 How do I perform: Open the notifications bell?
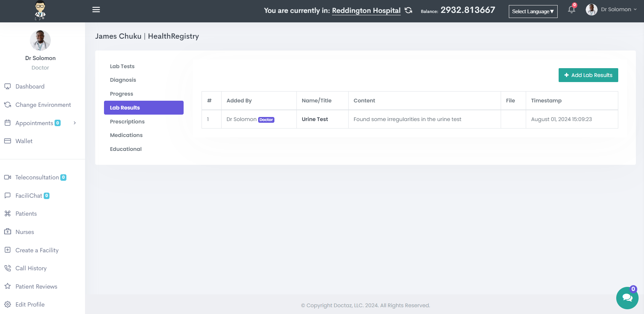(572, 9)
